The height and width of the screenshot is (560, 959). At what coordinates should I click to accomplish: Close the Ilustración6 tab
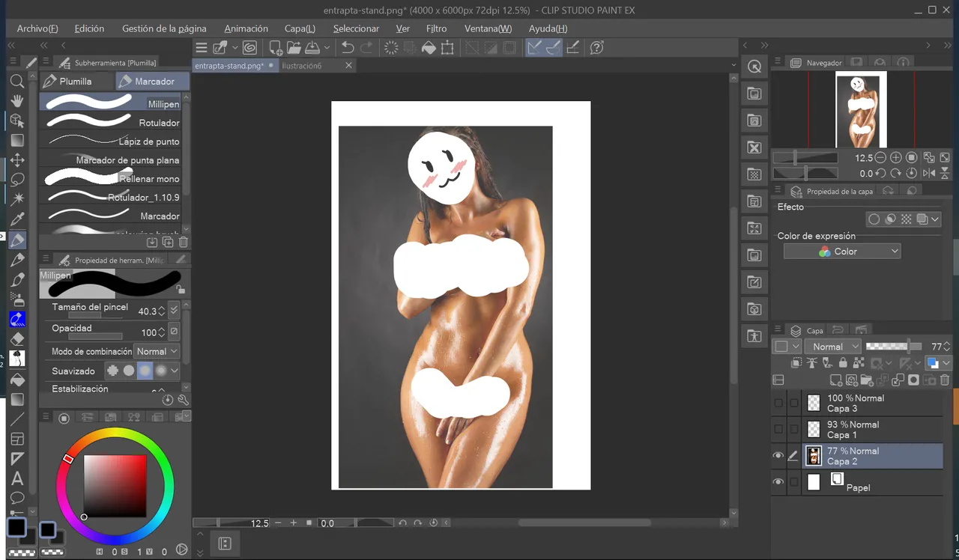[x=348, y=66]
